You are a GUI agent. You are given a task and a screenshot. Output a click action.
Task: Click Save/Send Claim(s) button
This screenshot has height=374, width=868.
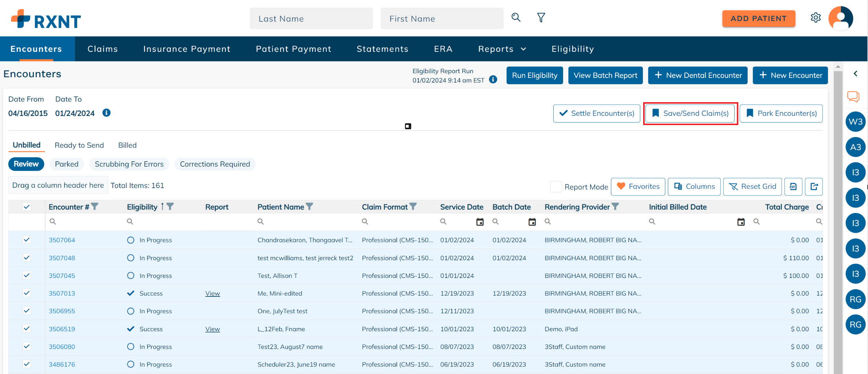tap(690, 113)
